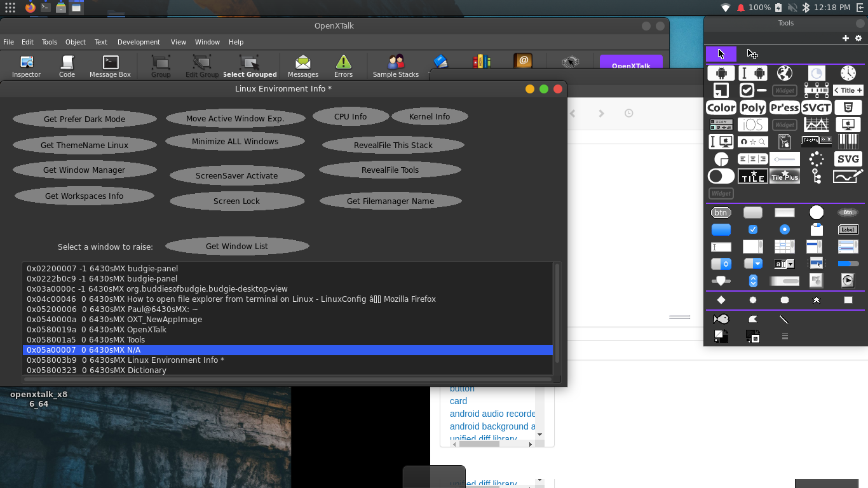Pick the Tile Plus widget

(785, 176)
